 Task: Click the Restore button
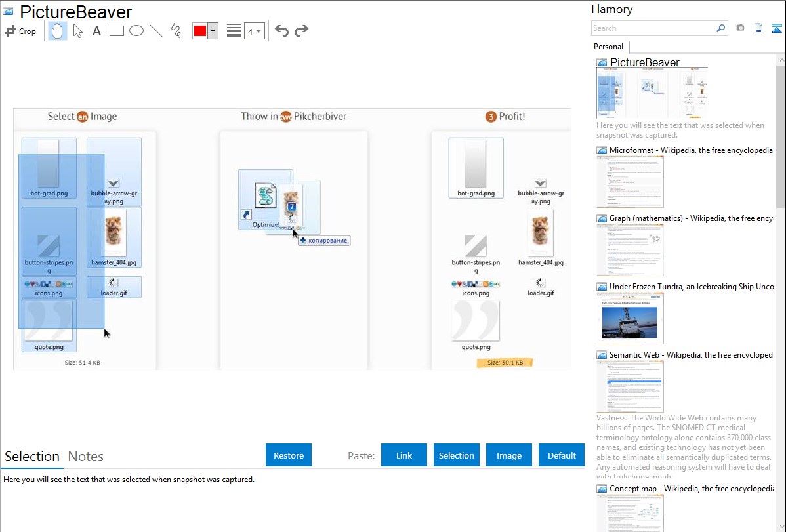coord(289,455)
